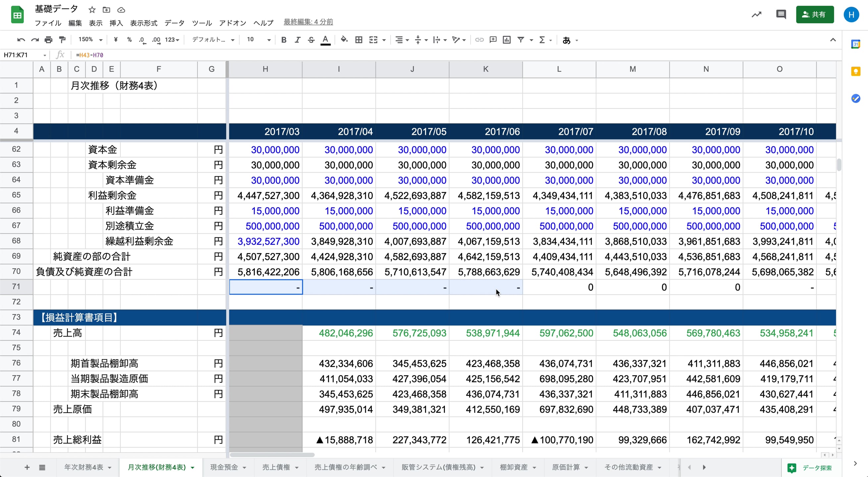Open the ツール menu
The height and width of the screenshot is (477, 868).
point(202,23)
